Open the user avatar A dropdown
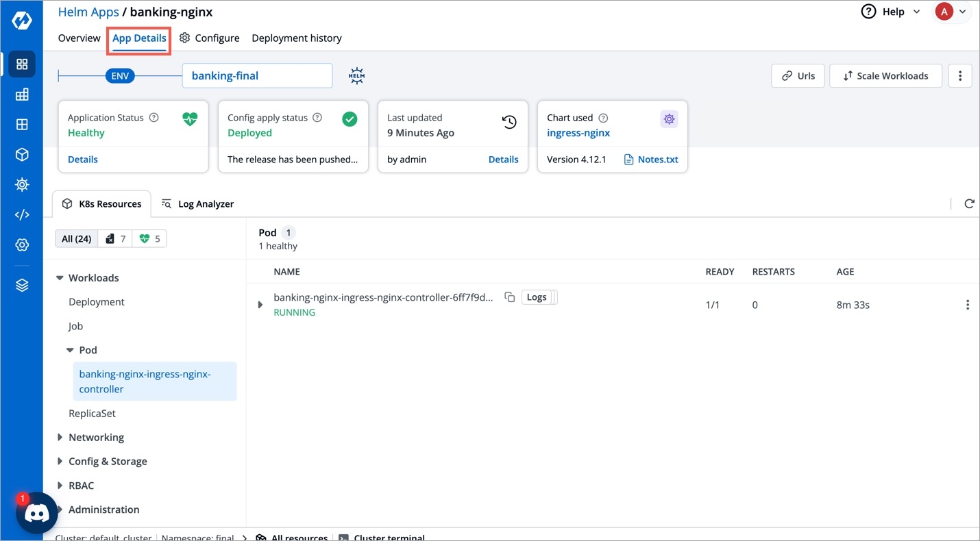The height and width of the screenshot is (541, 980). point(951,12)
